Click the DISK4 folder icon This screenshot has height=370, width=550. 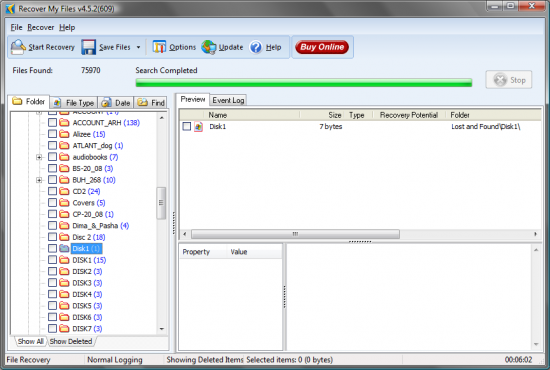(64, 294)
